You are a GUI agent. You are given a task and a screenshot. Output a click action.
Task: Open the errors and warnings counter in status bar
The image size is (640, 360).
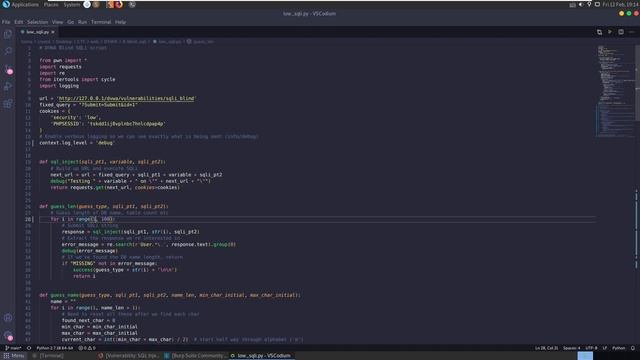pyautogui.click(x=87, y=348)
